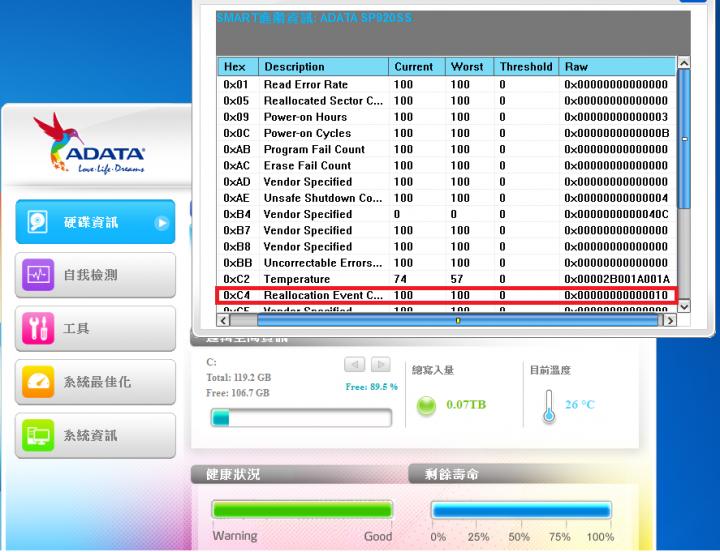Click the SMART進階資訊: ADATA SP920SS title

(314, 18)
